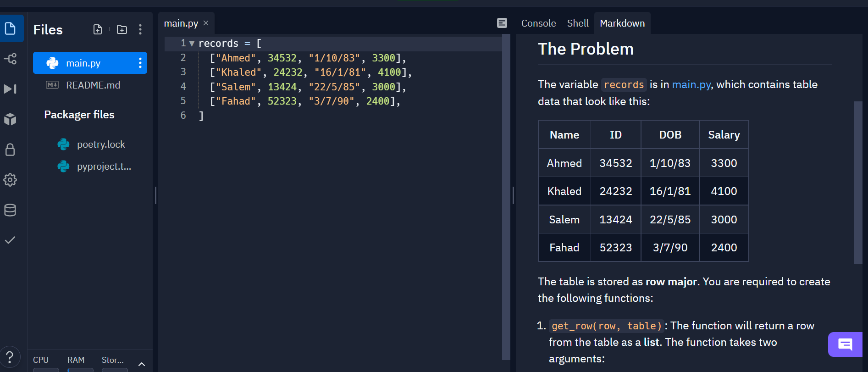The width and height of the screenshot is (868, 372).
Task: Click the Python icon next to poetry.lock
Action: tap(63, 144)
